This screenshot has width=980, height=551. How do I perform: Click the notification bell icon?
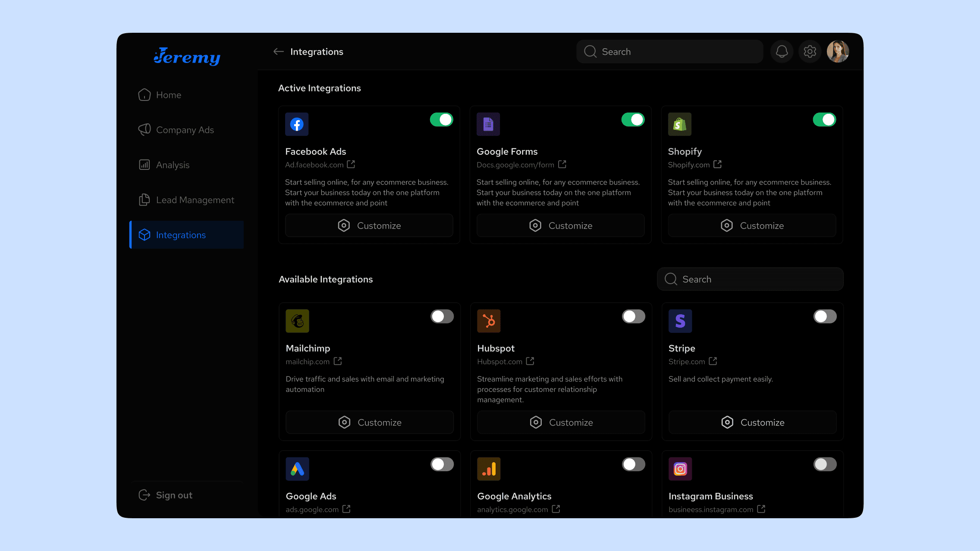pos(782,52)
